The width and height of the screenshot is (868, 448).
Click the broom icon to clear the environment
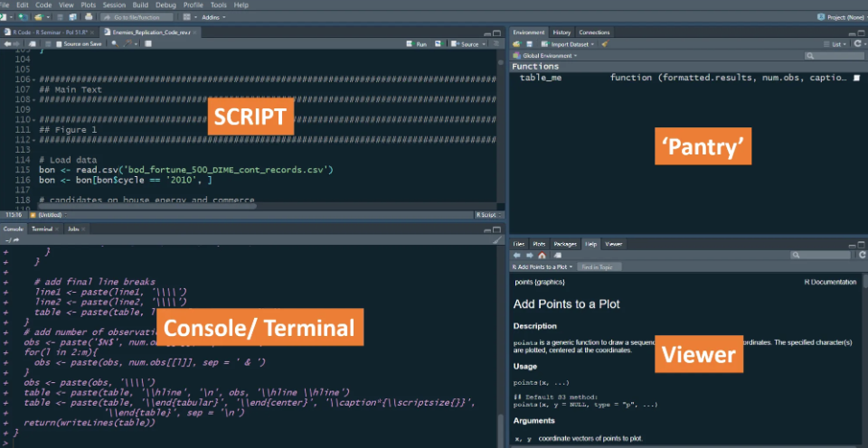pos(605,43)
